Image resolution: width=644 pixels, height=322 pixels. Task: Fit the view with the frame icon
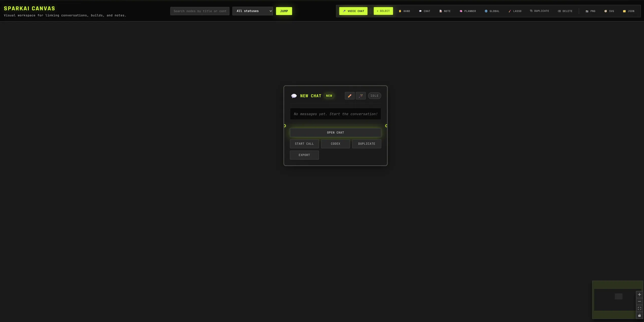pos(639,308)
